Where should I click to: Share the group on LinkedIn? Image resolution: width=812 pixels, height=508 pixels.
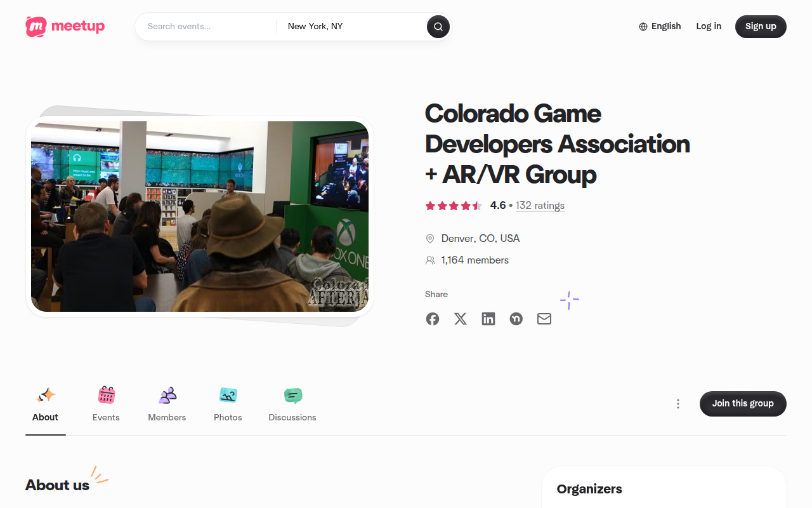click(488, 319)
